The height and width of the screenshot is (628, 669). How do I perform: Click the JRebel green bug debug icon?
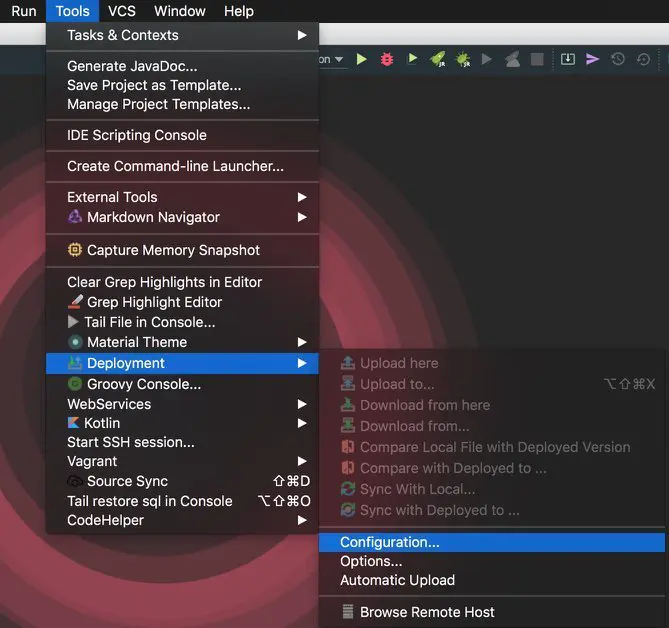point(463,60)
